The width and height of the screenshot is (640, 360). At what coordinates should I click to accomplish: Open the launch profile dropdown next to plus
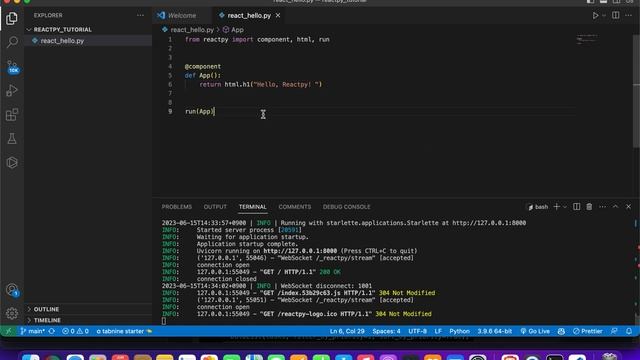click(x=565, y=207)
